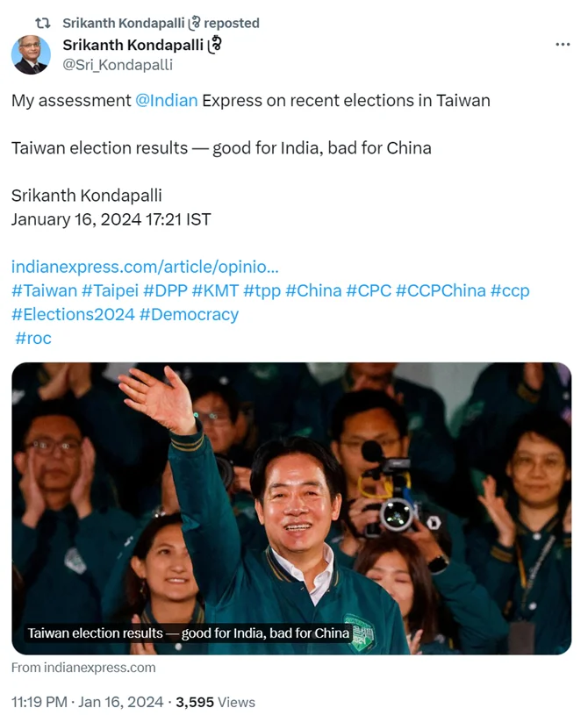Screen dimensions: 588x715
Task: Open the indianexpress.com article link
Action: 145,267
